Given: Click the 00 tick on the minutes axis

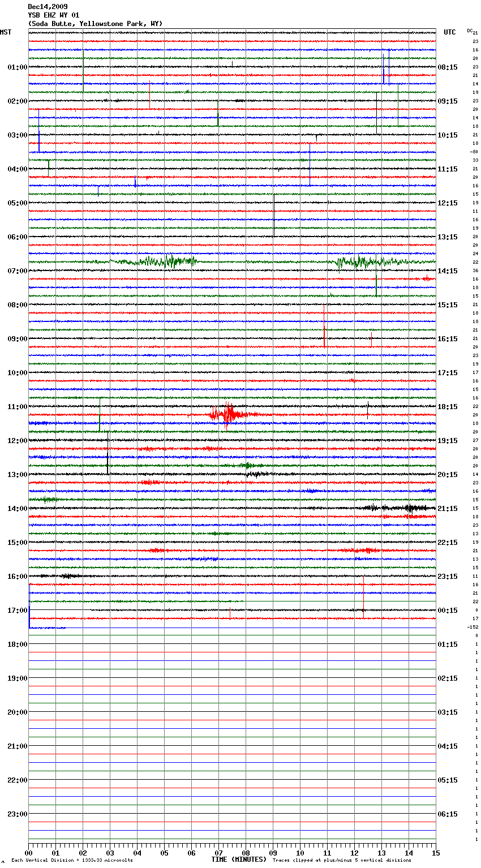Looking at the screenshot, I should coord(29,853).
